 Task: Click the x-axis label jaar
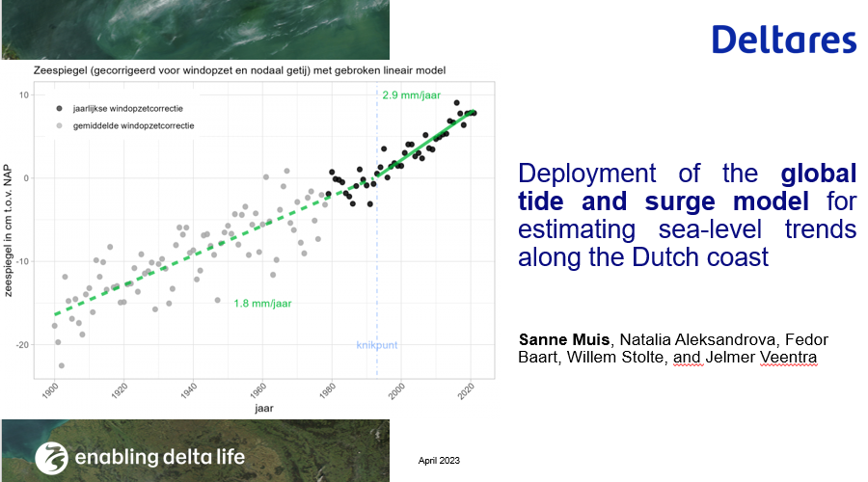tap(264, 409)
